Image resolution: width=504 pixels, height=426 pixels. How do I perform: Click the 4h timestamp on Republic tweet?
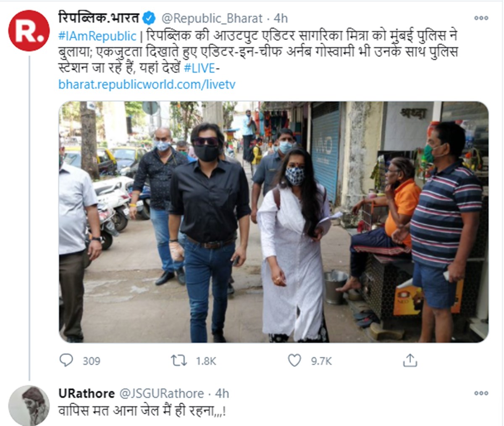pyautogui.click(x=281, y=18)
